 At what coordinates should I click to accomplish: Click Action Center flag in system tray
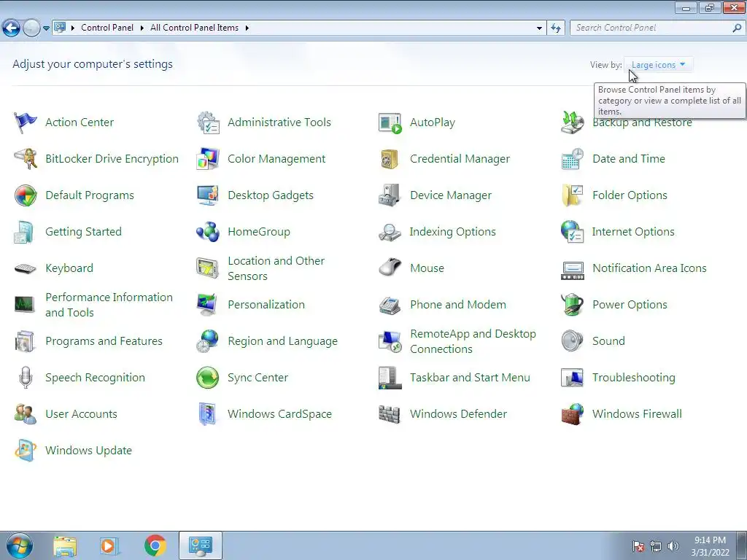tap(638, 546)
